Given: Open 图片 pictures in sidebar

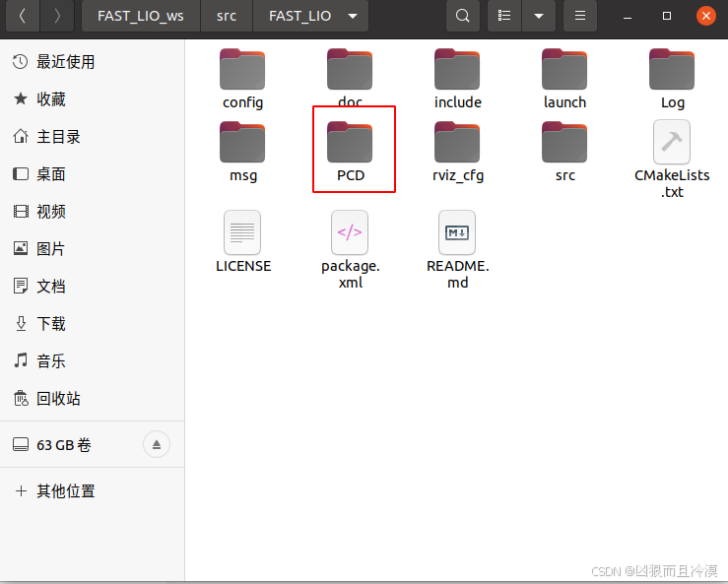Looking at the screenshot, I should point(92,249).
